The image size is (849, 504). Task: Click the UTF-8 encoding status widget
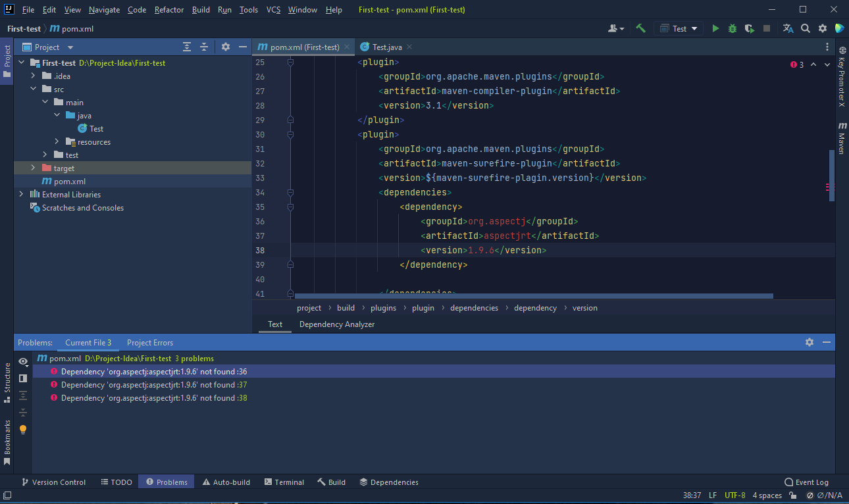click(734, 495)
